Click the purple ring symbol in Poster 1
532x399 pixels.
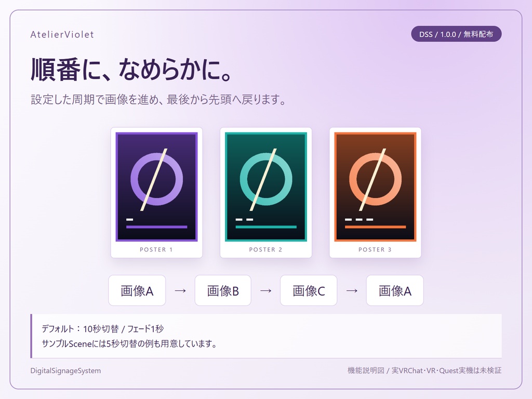156,179
